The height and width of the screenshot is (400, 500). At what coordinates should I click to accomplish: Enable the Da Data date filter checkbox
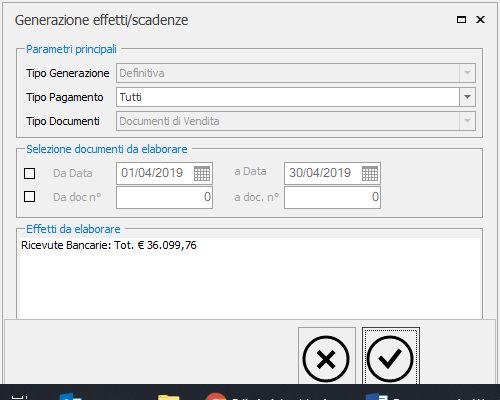[x=29, y=173]
